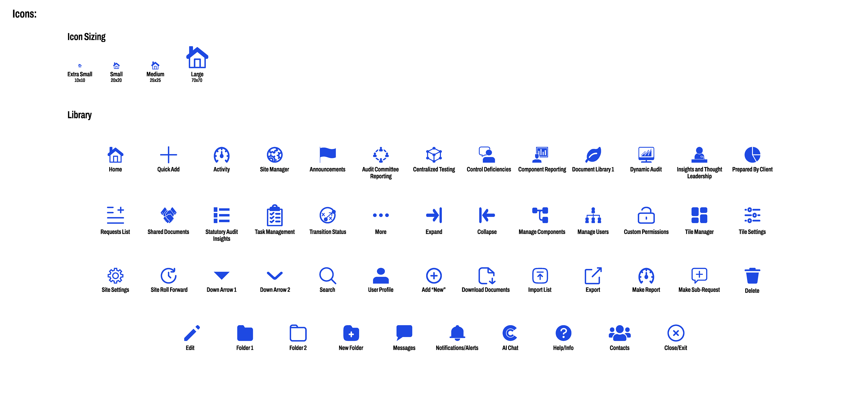This screenshot has width=868, height=400.
Task: Click the Make Sub-Request bubble icon
Action: (x=699, y=276)
